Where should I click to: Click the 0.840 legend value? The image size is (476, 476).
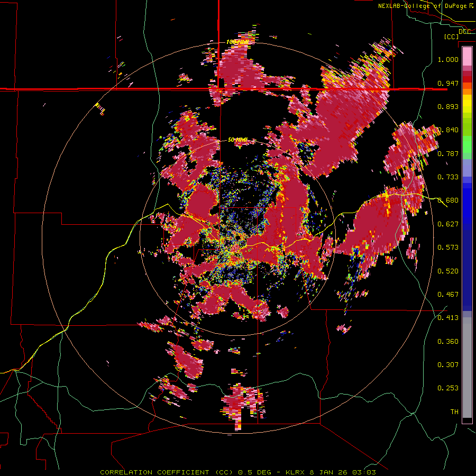click(x=448, y=130)
